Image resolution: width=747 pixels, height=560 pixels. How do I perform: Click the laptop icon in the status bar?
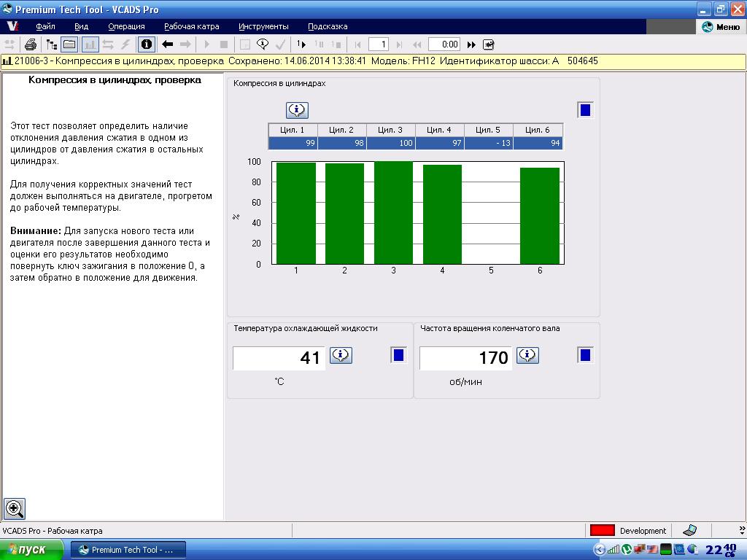[x=689, y=530]
